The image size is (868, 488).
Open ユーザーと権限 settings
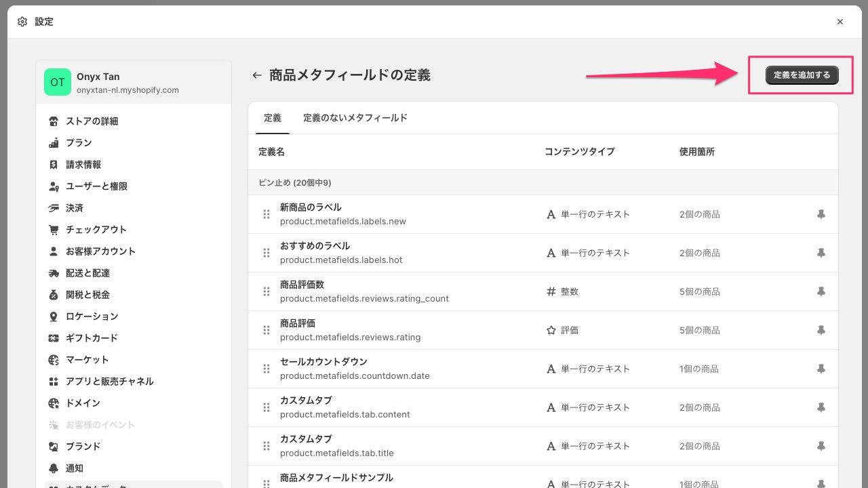96,186
